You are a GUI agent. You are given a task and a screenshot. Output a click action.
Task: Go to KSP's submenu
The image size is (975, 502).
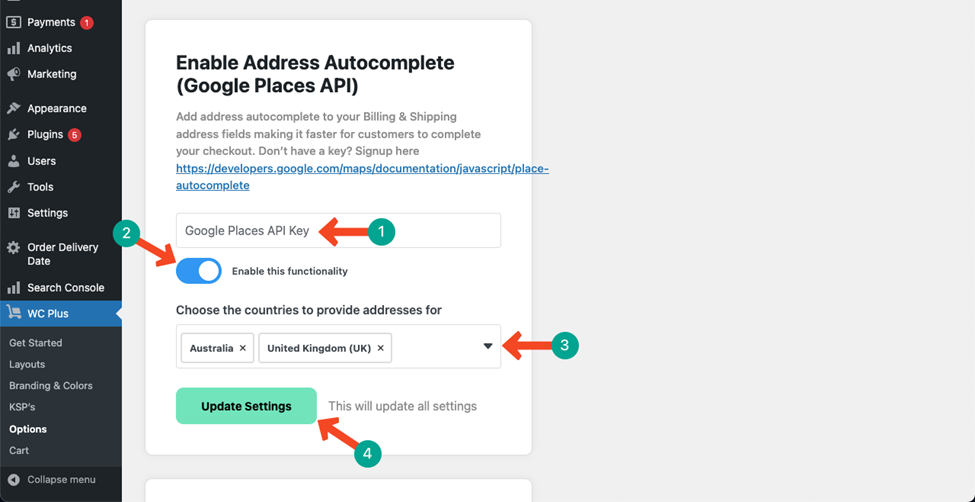click(x=22, y=407)
